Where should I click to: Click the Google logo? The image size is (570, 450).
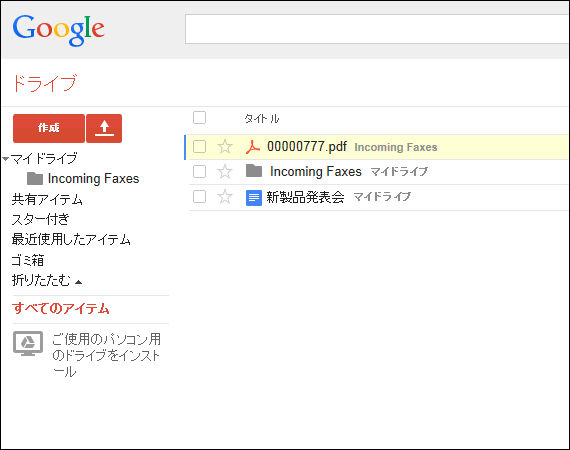click(x=59, y=30)
